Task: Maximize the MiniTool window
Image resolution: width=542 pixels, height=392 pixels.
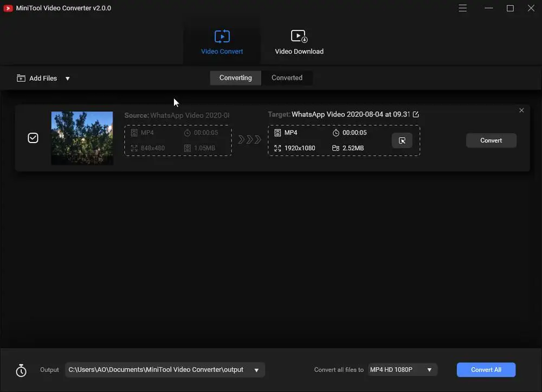Action: (510, 8)
